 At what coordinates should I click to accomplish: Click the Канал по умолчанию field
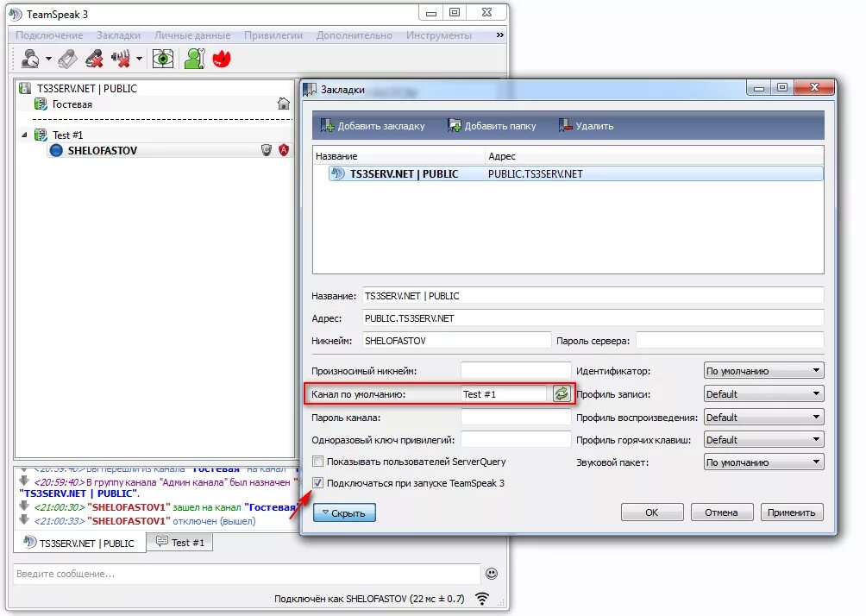point(504,394)
